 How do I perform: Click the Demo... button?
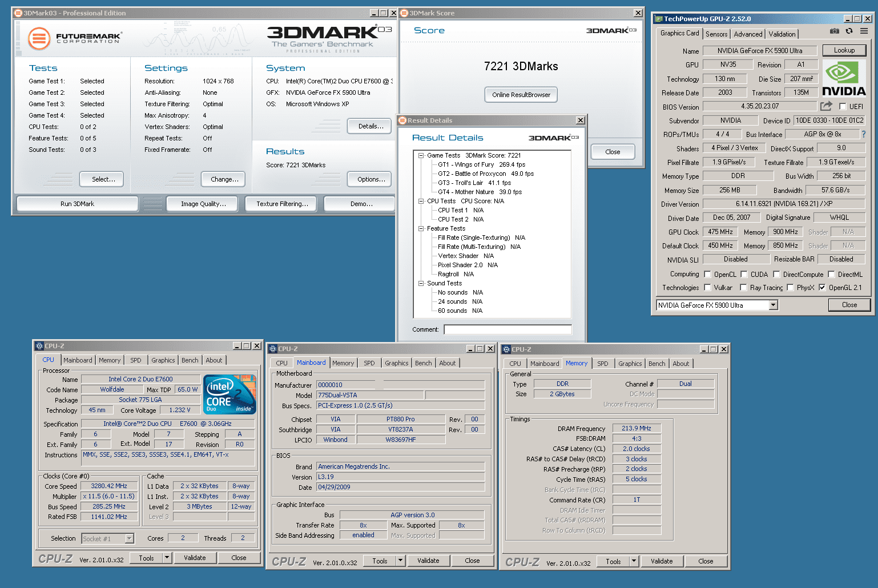click(360, 204)
